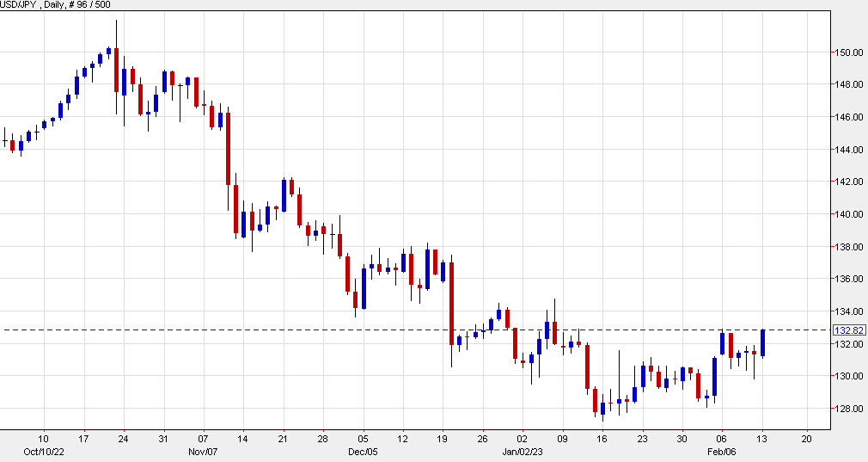Click the 138.00 price axis label
This screenshot has height=462, width=868.
coord(849,247)
